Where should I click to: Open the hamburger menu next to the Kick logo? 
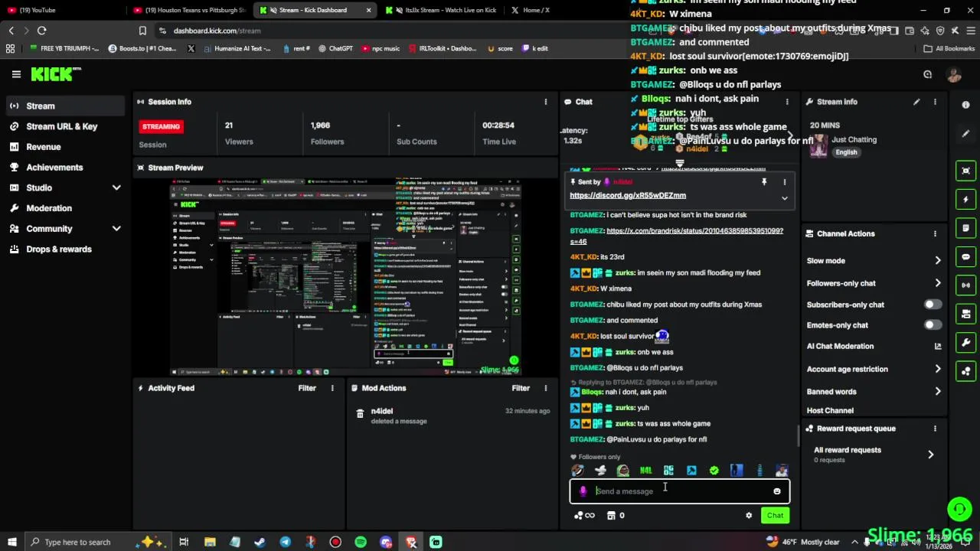point(16,74)
